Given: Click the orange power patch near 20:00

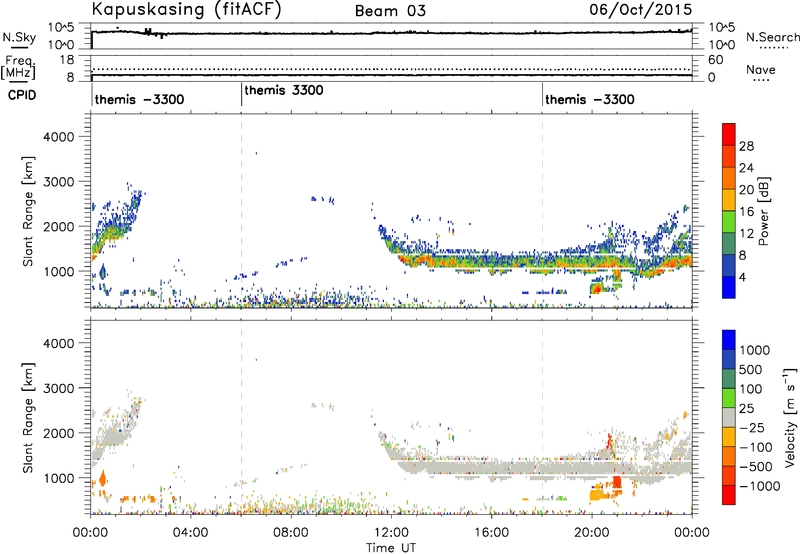Looking at the screenshot, I should tap(596, 289).
